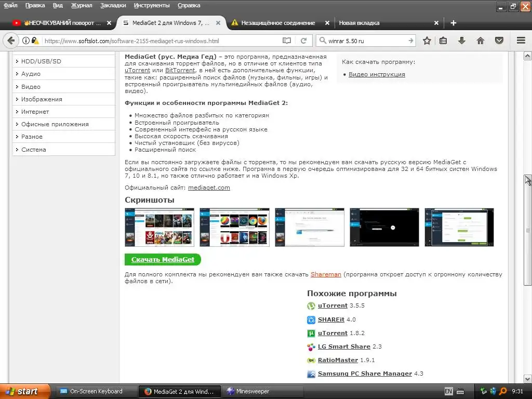Image resolution: width=532 pixels, height=399 pixels.
Task: Click the page scrollbar down arrow
Action: point(528,379)
